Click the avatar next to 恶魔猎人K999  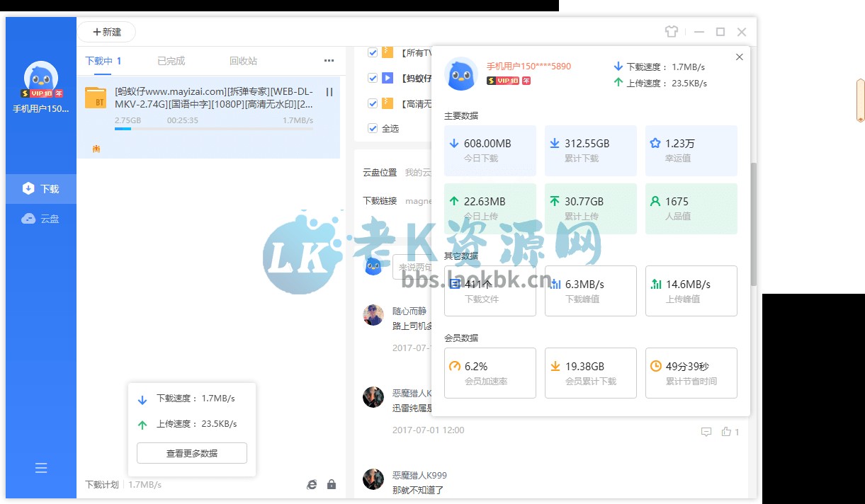point(373,479)
